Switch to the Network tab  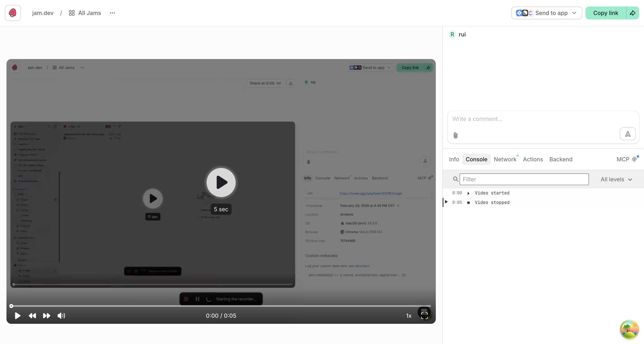point(505,159)
